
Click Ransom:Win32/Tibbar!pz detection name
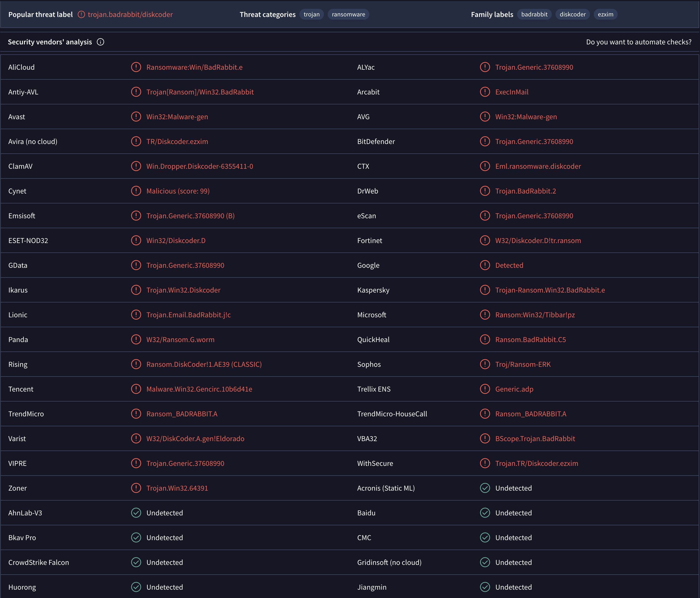coord(535,315)
